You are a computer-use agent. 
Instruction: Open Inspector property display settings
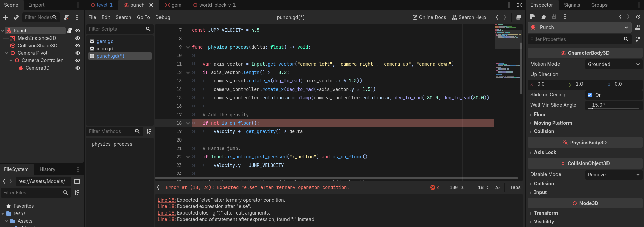638,39
